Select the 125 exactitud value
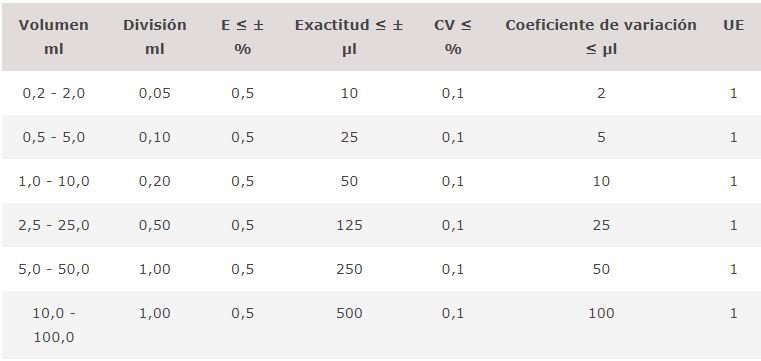The image size is (761, 361). coord(349,226)
